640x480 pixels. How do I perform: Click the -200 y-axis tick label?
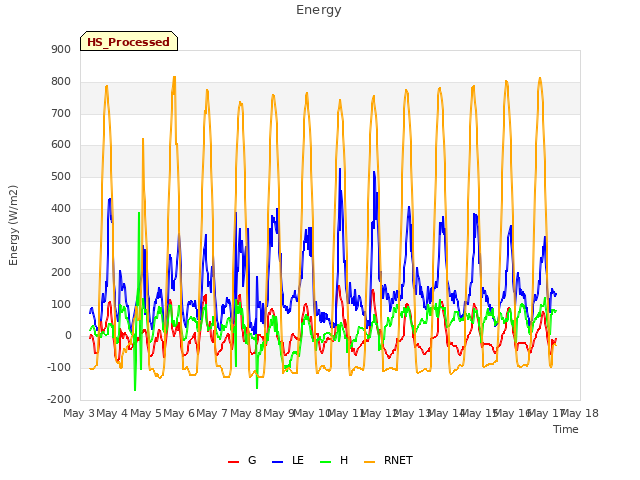point(59,399)
